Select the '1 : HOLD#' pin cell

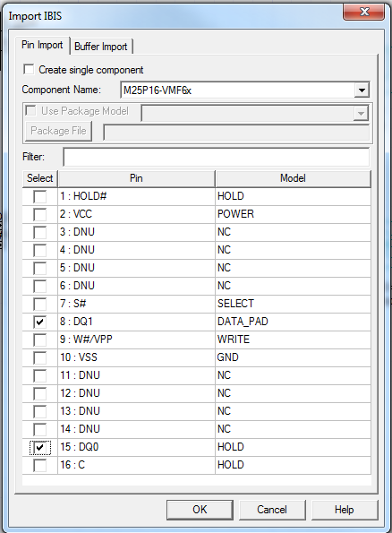(x=136, y=196)
